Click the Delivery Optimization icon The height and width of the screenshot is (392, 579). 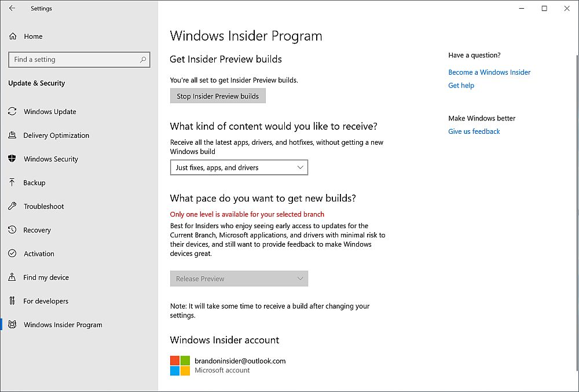[x=12, y=135]
